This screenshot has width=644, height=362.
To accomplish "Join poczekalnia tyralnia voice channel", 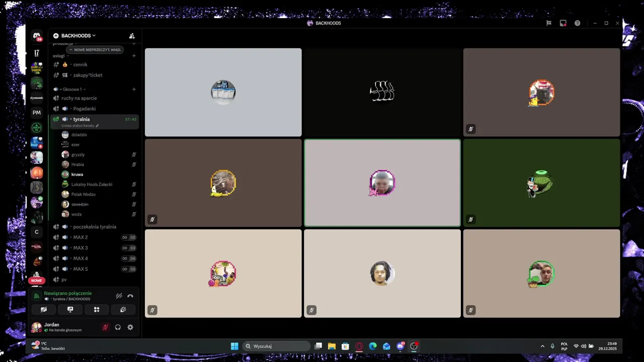I will click(94, 227).
